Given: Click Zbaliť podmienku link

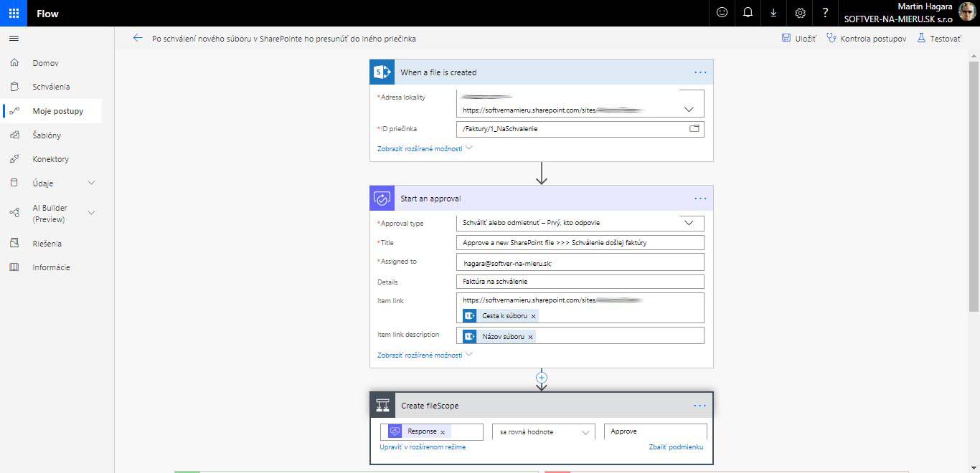Looking at the screenshot, I should (x=676, y=446).
